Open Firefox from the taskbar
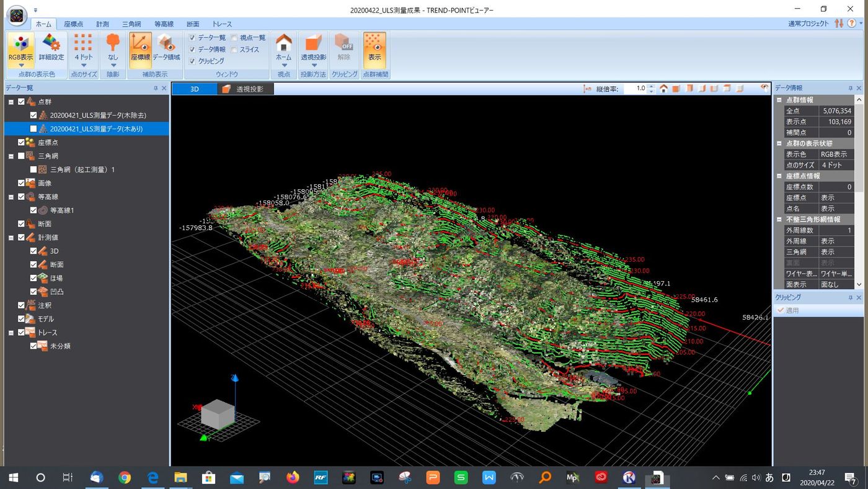This screenshot has width=868, height=489. click(292, 477)
